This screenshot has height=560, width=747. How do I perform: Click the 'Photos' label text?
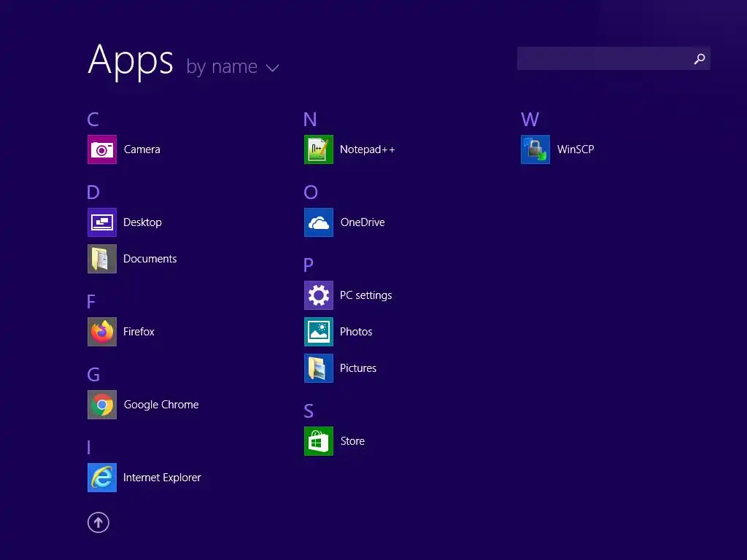point(356,332)
